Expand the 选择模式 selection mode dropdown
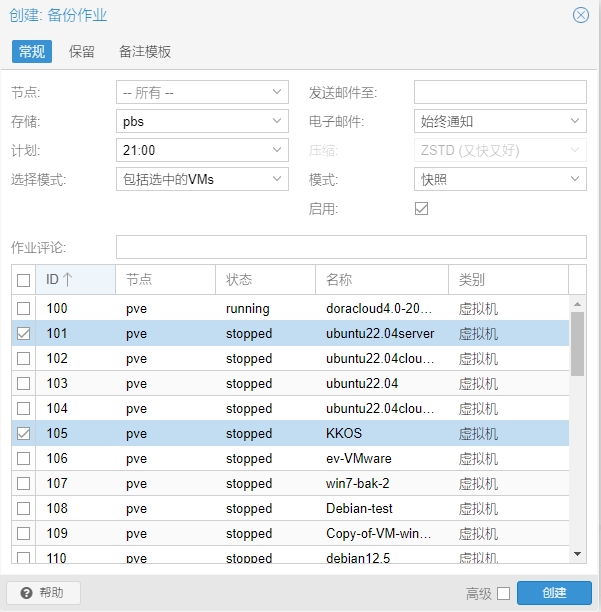 [277, 180]
